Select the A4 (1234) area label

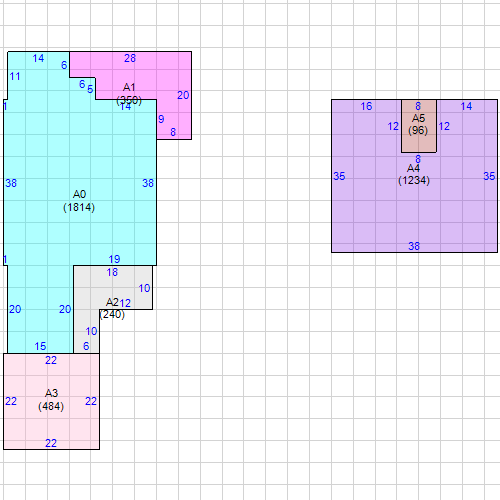(414, 174)
